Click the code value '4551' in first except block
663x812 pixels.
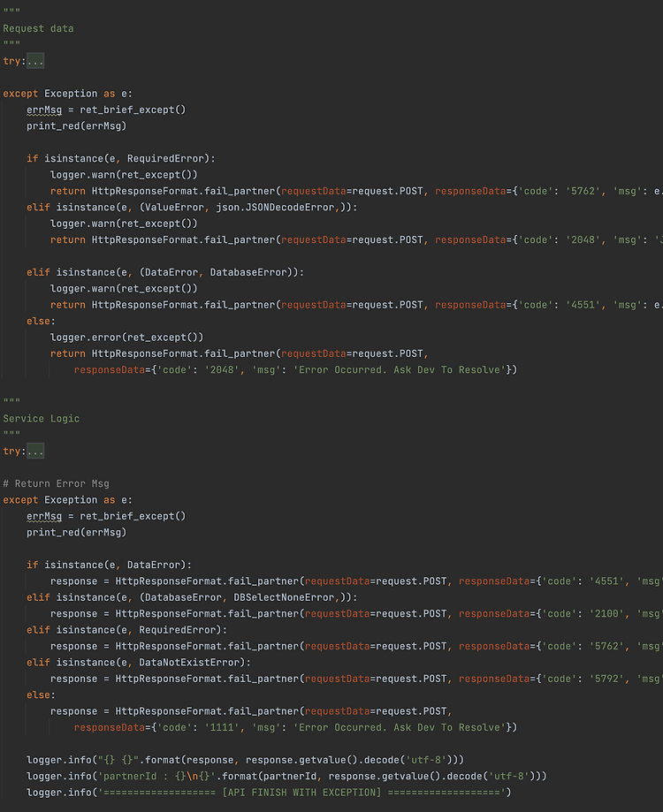point(583,305)
